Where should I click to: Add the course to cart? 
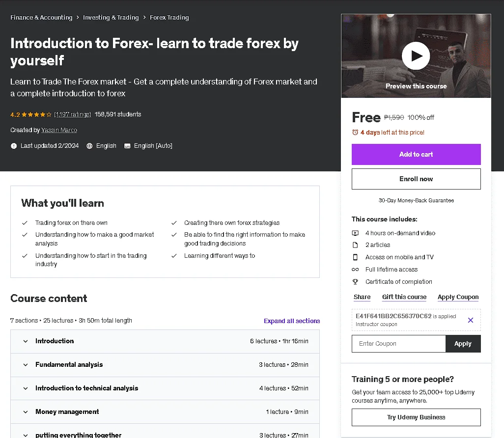click(x=416, y=154)
